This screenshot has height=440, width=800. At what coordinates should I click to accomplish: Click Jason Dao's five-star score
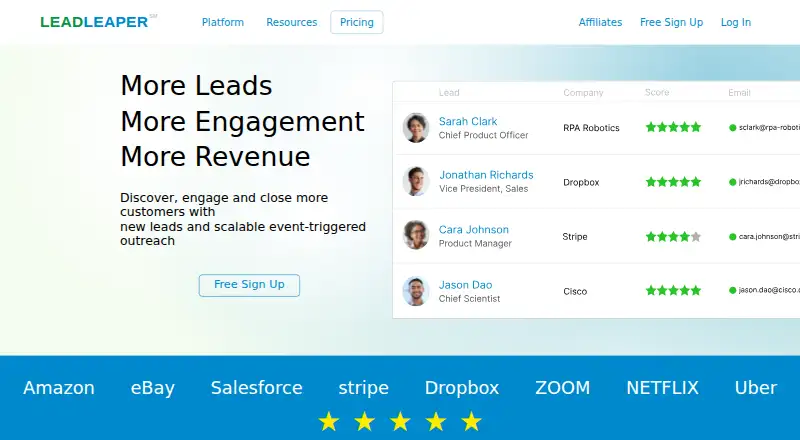tap(673, 290)
